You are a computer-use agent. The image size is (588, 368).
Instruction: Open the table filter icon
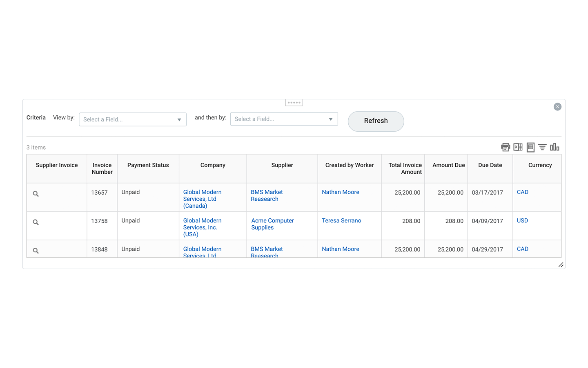click(542, 147)
